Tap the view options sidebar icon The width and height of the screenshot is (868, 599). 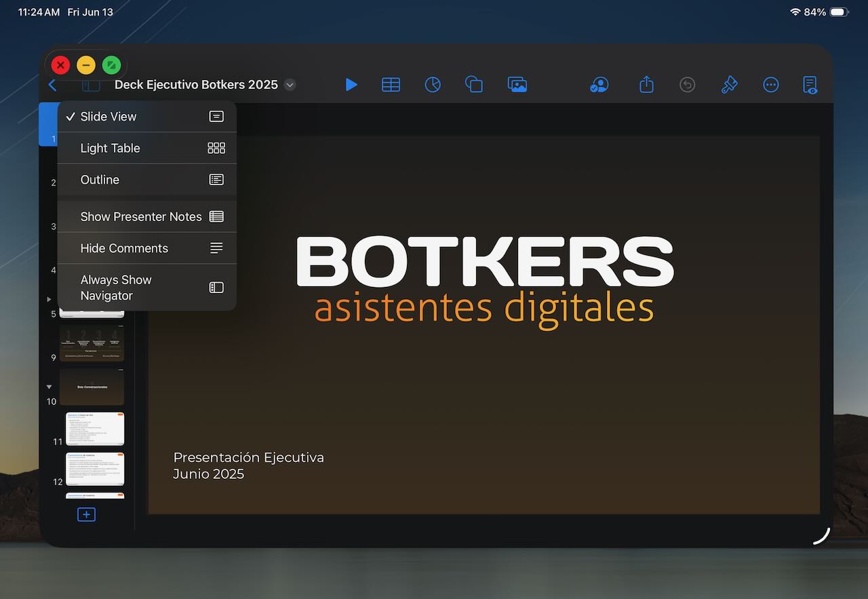91,85
